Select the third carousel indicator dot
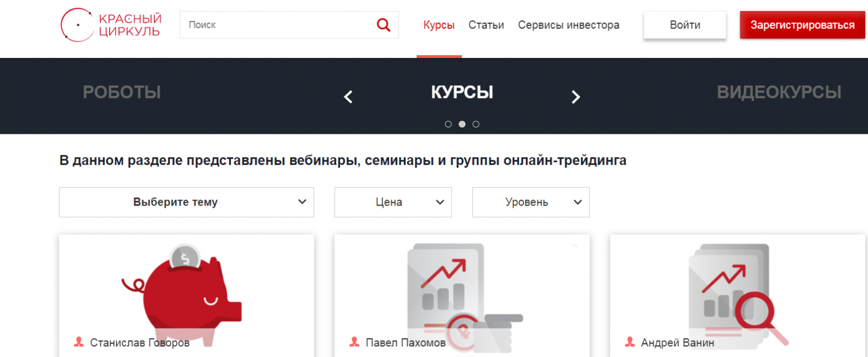This screenshot has height=357, width=868. point(476,124)
